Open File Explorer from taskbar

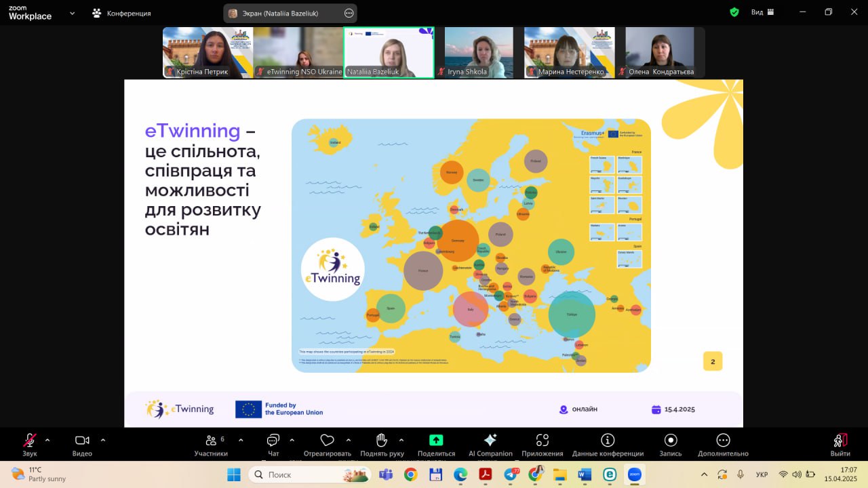(x=560, y=474)
